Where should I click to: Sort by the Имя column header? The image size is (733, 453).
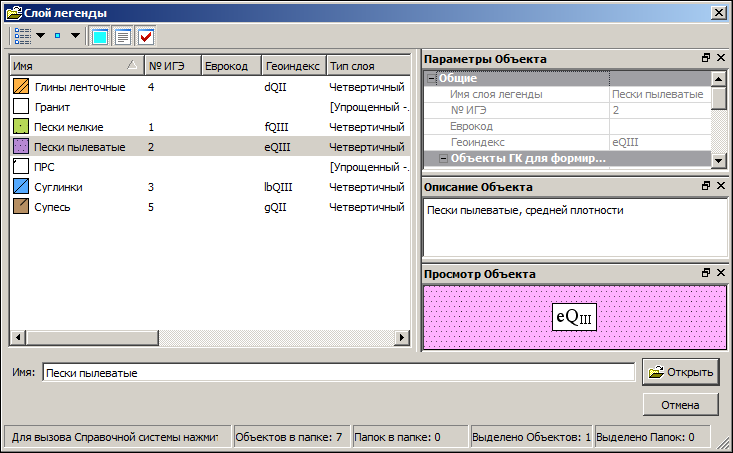pos(77,66)
